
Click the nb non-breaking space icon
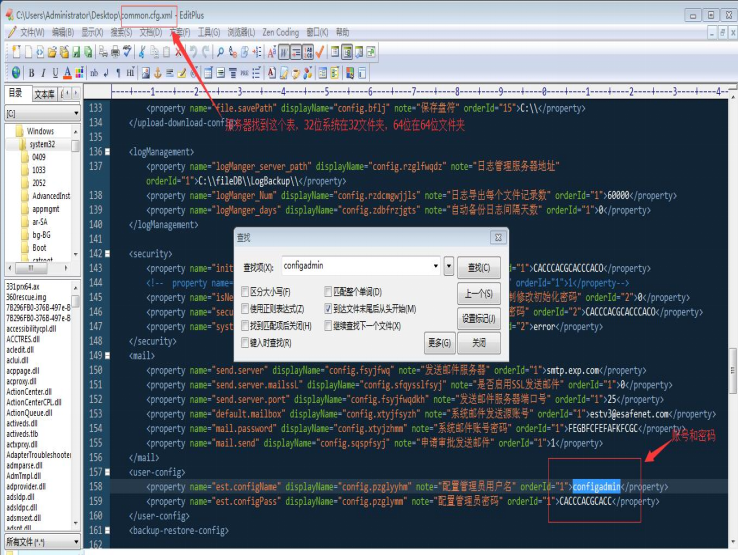[94, 72]
